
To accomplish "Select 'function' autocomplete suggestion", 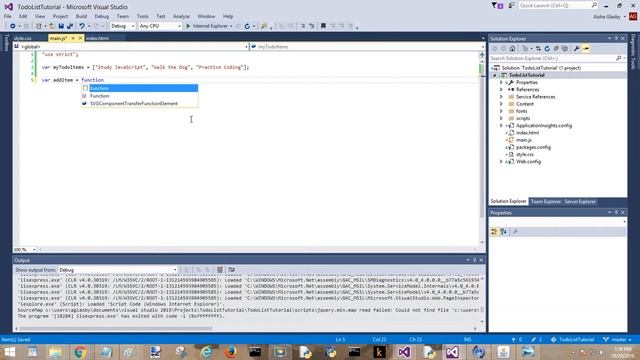I will tap(140, 88).
